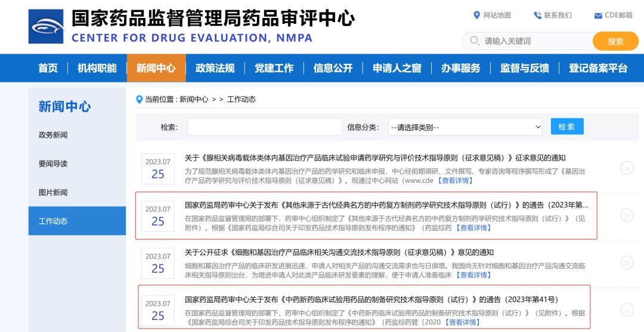Go to 首页 in navigation bar
The width and height of the screenshot is (644, 332).
(48, 68)
